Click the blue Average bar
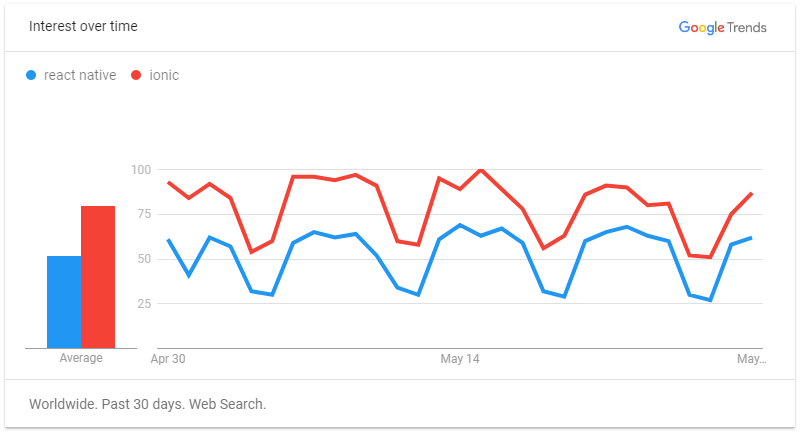800x432 pixels. (x=64, y=302)
